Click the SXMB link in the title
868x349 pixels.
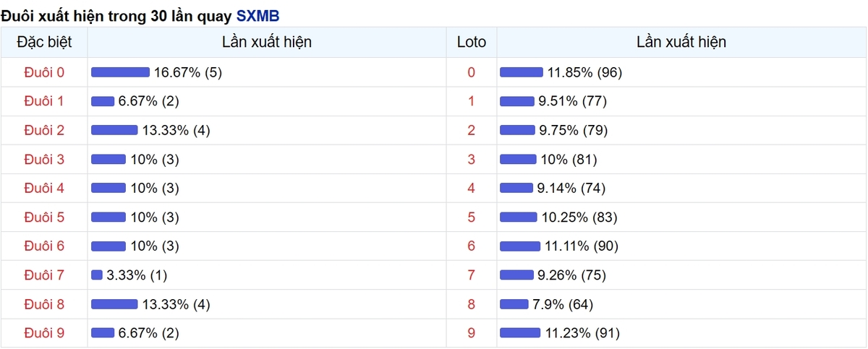258,15
